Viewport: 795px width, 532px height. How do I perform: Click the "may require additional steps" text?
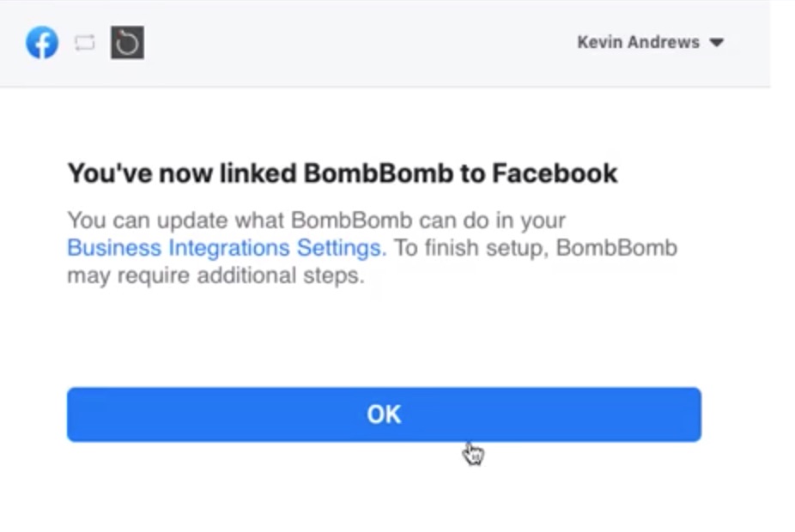tap(216, 275)
